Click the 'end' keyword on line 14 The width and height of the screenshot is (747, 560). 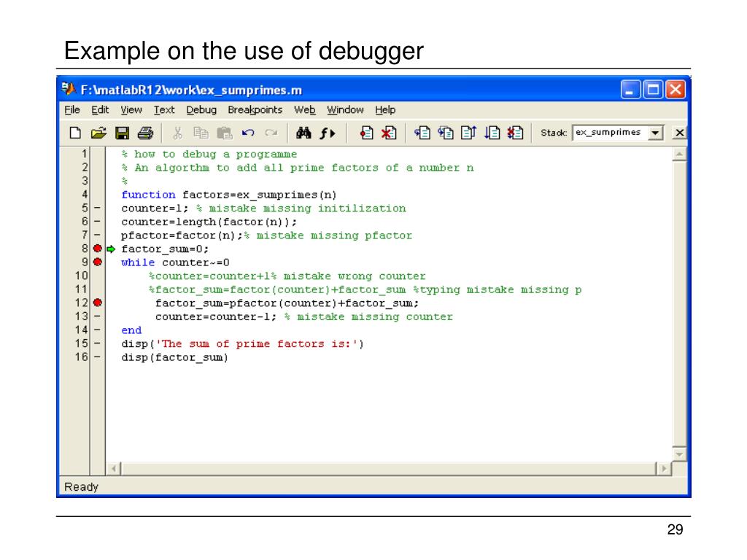coord(131,330)
